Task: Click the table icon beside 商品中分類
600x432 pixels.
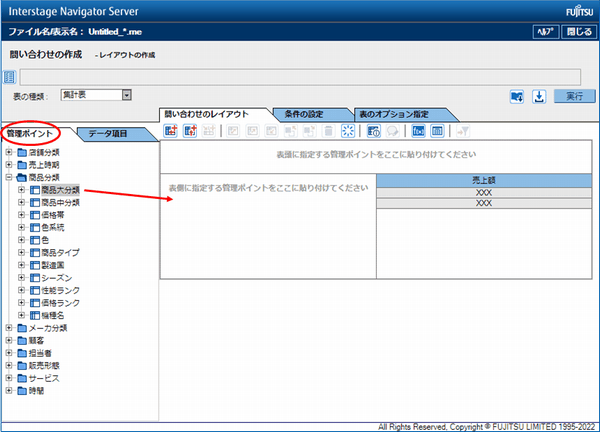Action: [35, 202]
